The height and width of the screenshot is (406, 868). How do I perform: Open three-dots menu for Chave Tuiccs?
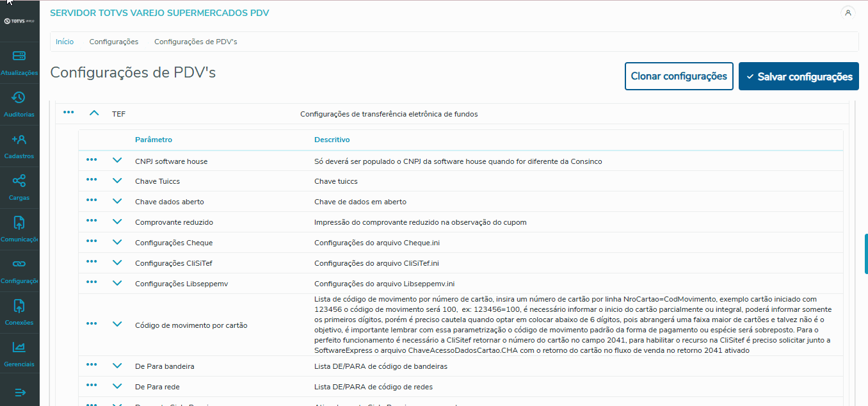92,181
